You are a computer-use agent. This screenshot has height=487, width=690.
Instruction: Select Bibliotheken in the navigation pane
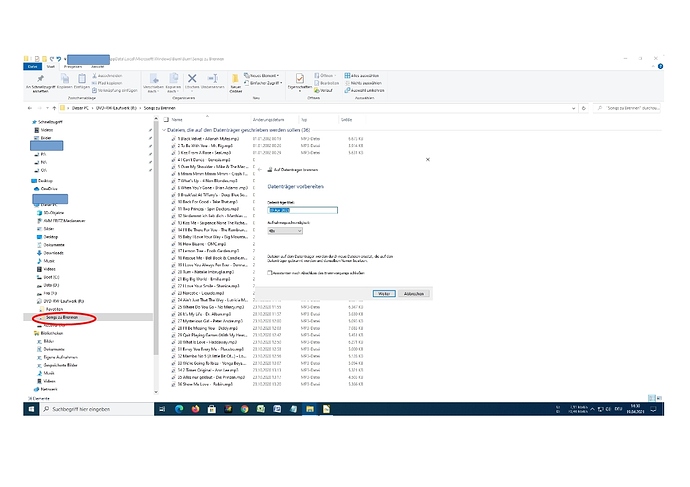pyautogui.click(x=48, y=333)
